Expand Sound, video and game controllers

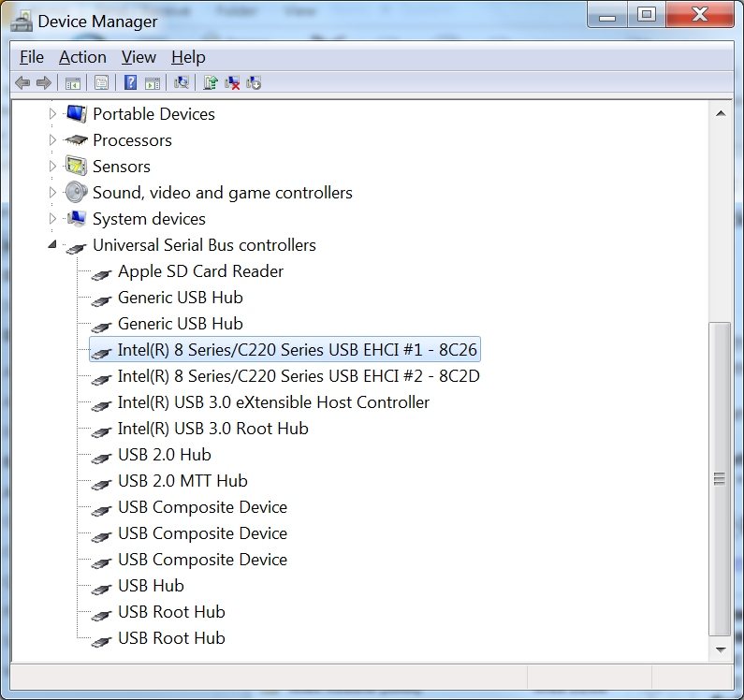point(52,193)
